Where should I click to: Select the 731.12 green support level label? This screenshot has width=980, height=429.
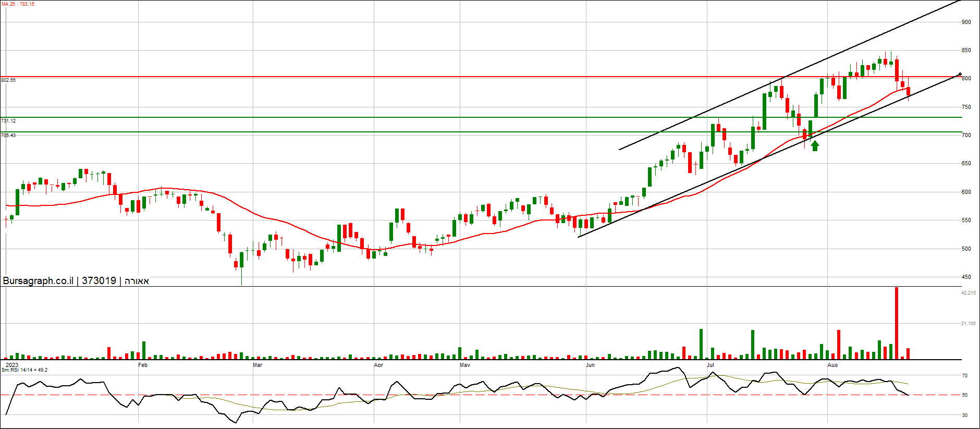[x=8, y=121]
